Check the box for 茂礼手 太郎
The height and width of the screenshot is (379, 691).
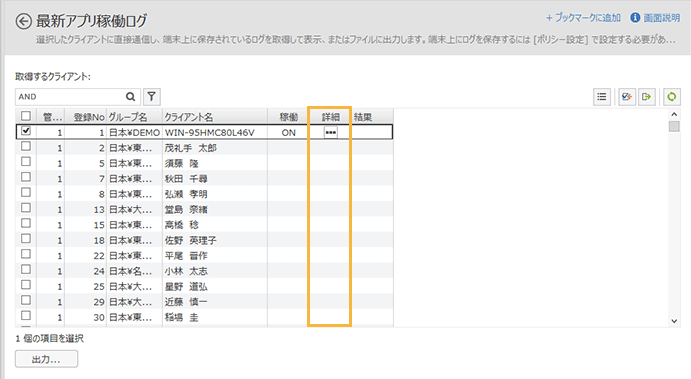pyautogui.click(x=26, y=146)
